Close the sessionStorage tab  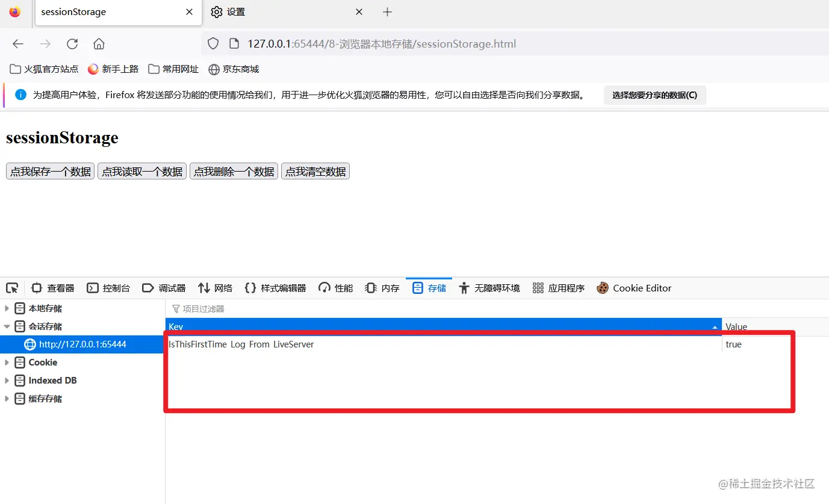click(190, 12)
